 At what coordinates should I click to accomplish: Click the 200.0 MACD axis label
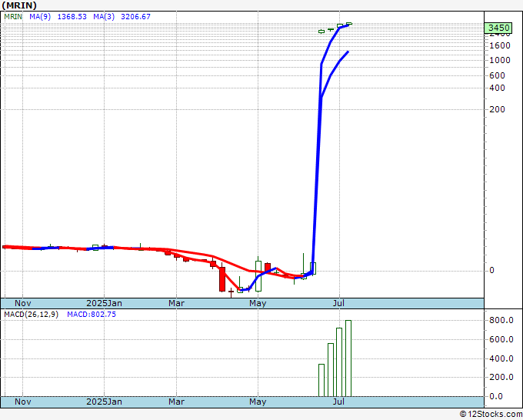(x=501, y=377)
